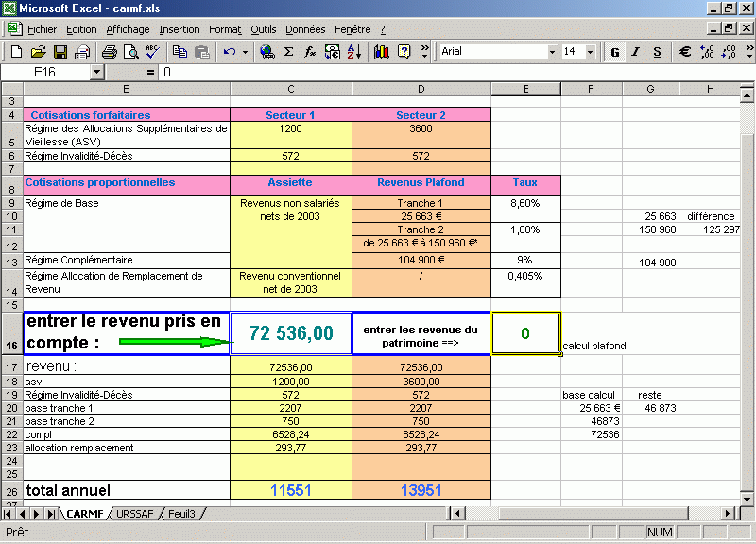The width and height of the screenshot is (756, 544).
Task: Toggle italic formatting (I button)
Action: click(x=637, y=52)
